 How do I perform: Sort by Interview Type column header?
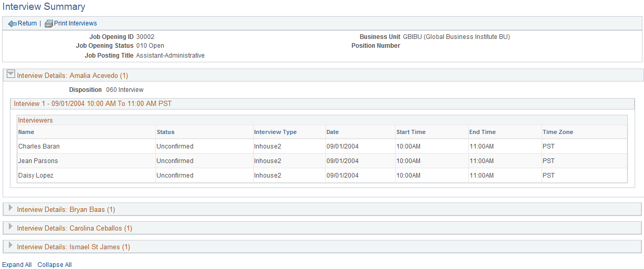[x=275, y=132]
